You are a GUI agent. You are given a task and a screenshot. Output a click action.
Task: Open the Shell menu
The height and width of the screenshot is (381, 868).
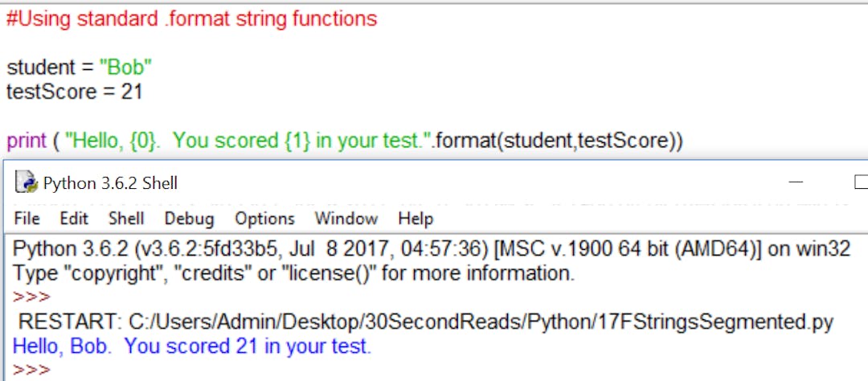click(x=126, y=218)
